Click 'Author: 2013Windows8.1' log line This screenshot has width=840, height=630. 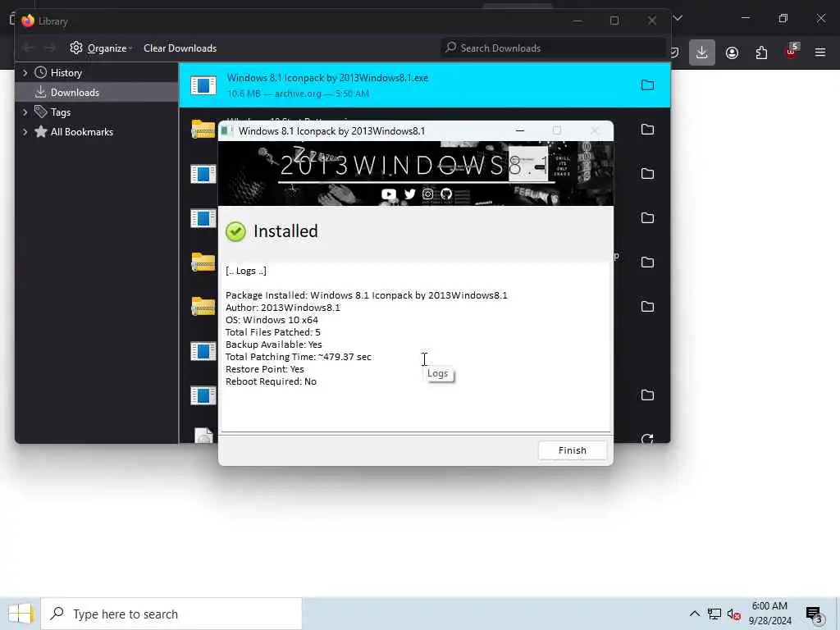pyautogui.click(x=283, y=308)
